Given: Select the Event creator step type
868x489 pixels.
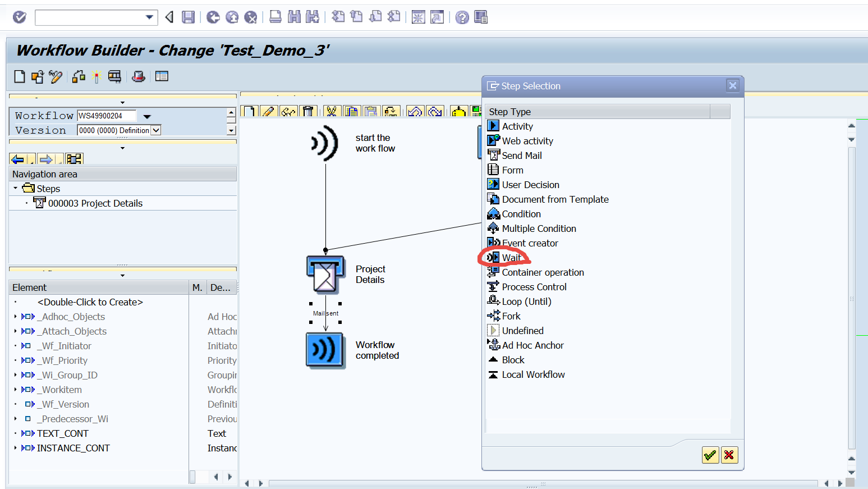Looking at the screenshot, I should pos(530,243).
